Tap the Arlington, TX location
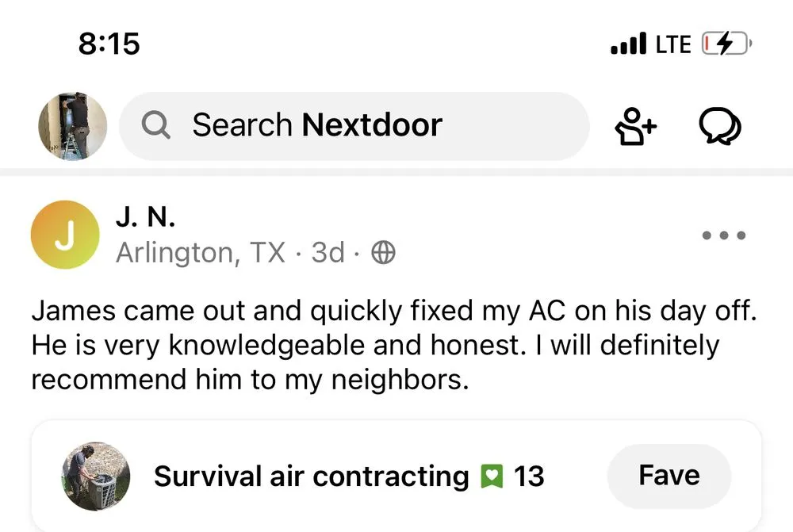 (201, 253)
